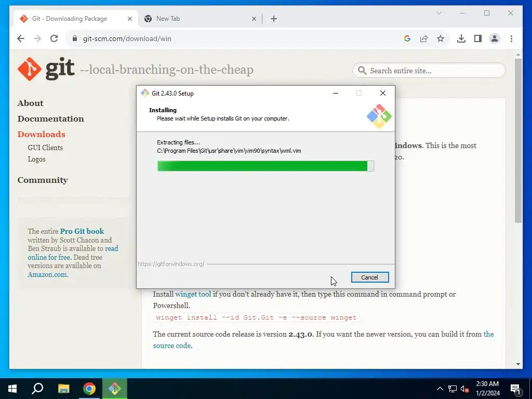The image size is (532, 399).
Task: Open Pro Git book link
Action: [82, 231]
